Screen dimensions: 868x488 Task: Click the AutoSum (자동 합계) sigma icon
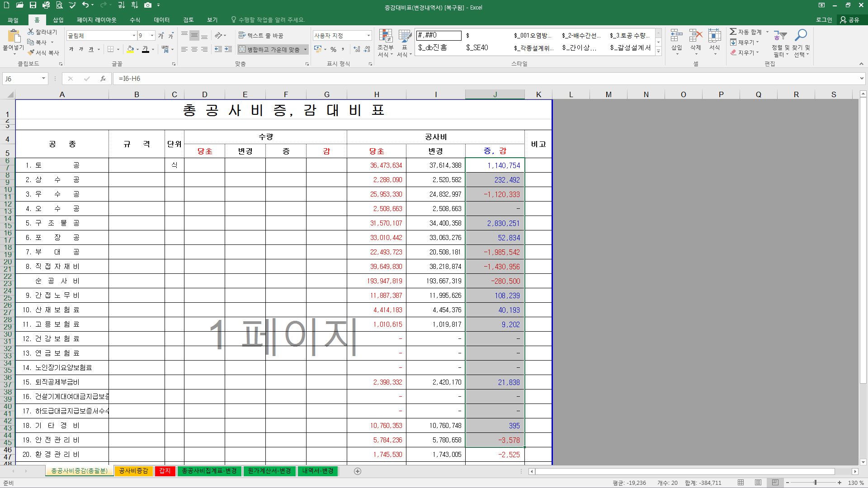click(733, 32)
